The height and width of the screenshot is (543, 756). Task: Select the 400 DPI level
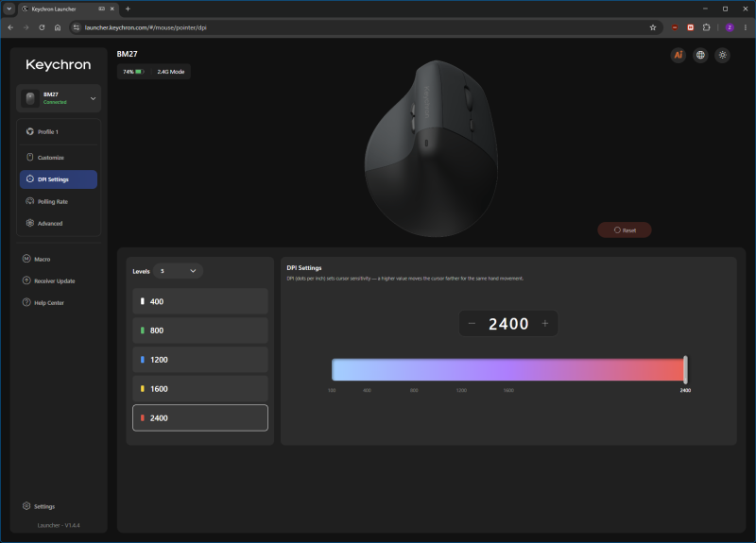200,301
